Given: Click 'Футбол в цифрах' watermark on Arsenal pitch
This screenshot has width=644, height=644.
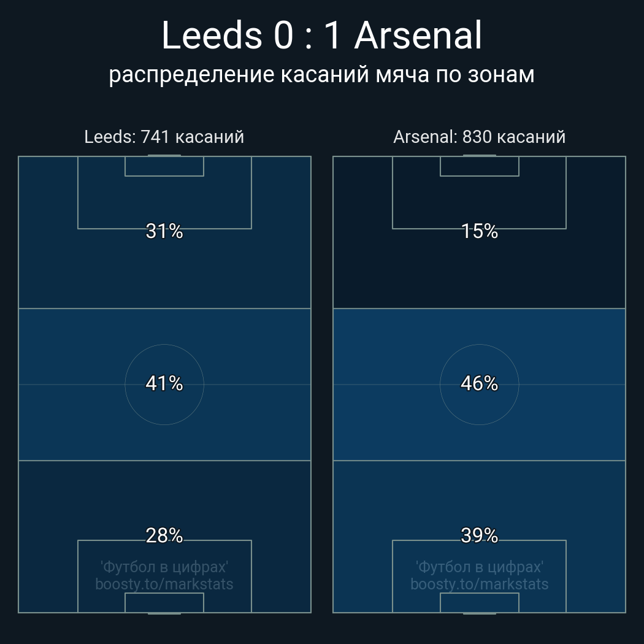Looking at the screenshot, I should (480, 567).
